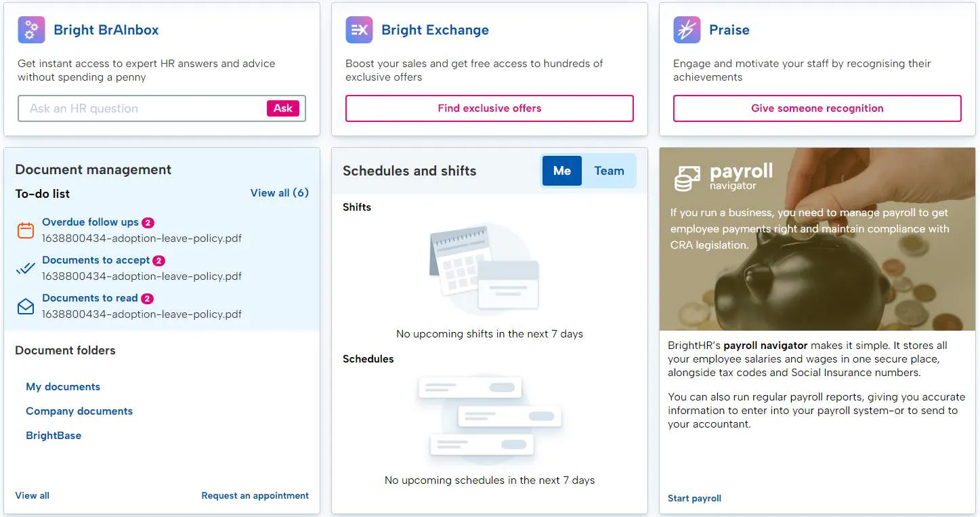This screenshot has width=980, height=517.
Task: Click the shifts calendar illustration
Action: tap(484, 268)
